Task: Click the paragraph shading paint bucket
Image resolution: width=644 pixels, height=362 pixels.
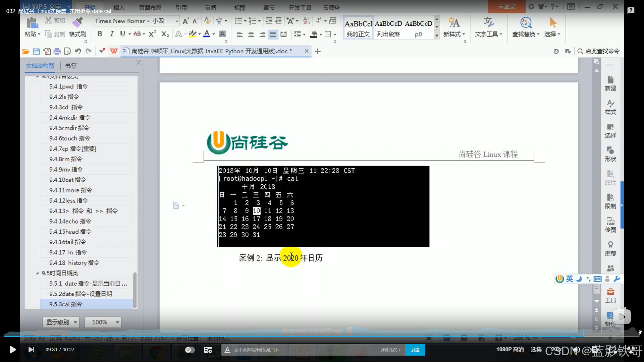Action: (x=314, y=34)
